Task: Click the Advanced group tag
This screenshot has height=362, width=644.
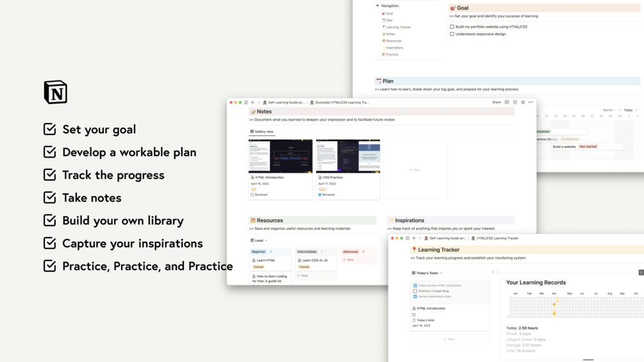Action: click(x=351, y=252)
